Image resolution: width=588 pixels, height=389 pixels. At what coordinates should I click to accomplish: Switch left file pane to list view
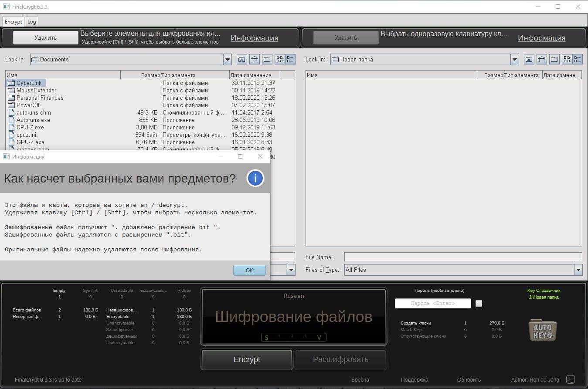[x=280, y=59]
